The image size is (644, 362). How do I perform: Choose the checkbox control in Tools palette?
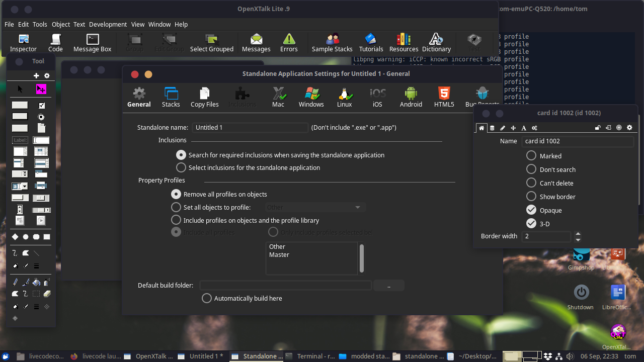[x=42, y=105]
